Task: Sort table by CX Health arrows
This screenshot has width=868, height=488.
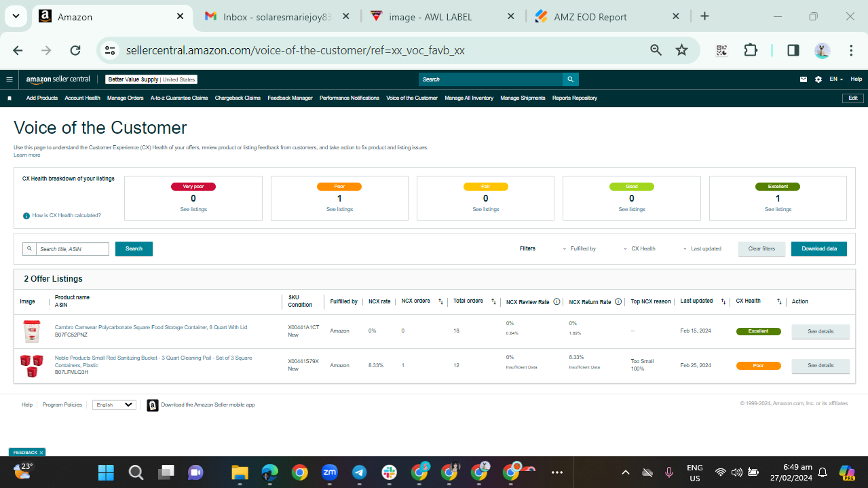Action: [780, 301]
